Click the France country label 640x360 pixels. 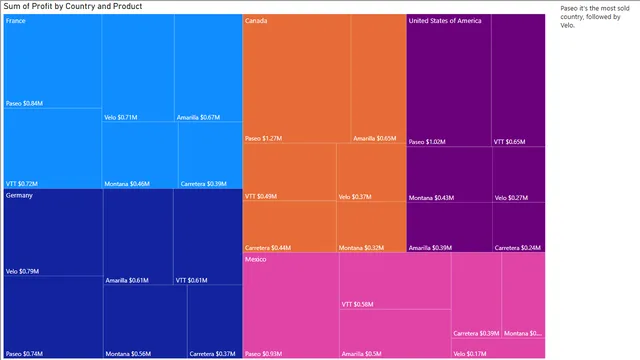click(x=16, y=21)
